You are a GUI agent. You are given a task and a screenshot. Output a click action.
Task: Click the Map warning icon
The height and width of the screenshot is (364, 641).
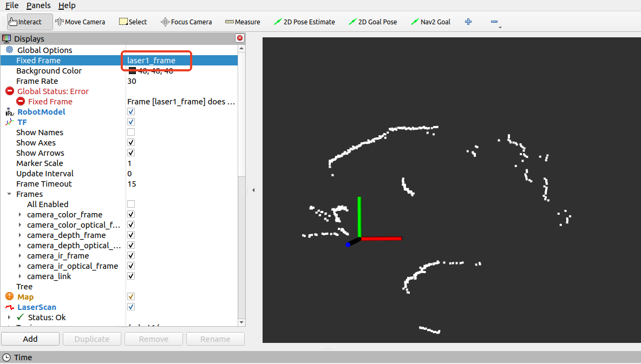(9, 296)
